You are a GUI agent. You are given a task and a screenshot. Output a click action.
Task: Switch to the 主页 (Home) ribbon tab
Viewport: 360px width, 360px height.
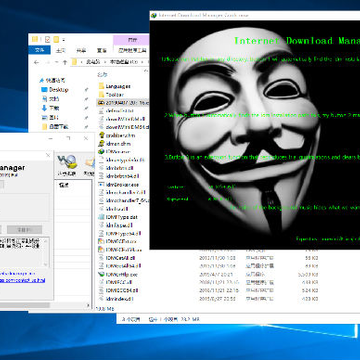(60, 51)
